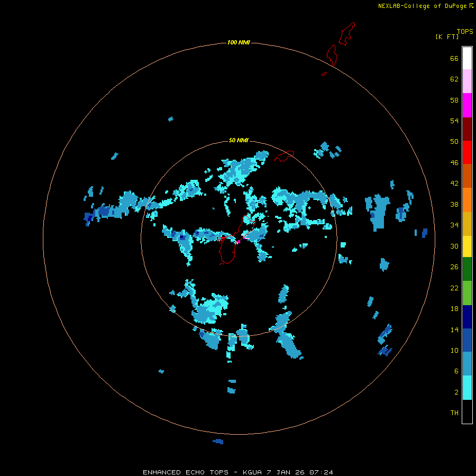Click the light pink legend swatch

pyautogui.click(x=467, y=81)
